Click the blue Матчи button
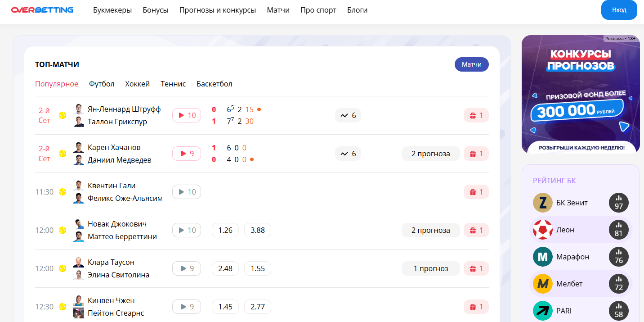 (471, 64)
